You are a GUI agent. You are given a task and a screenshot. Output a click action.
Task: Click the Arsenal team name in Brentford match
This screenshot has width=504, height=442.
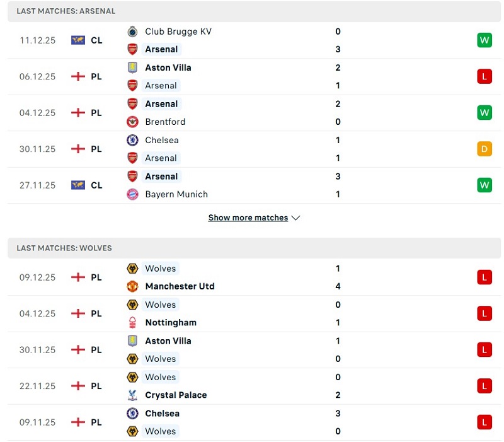pos(161,103)
